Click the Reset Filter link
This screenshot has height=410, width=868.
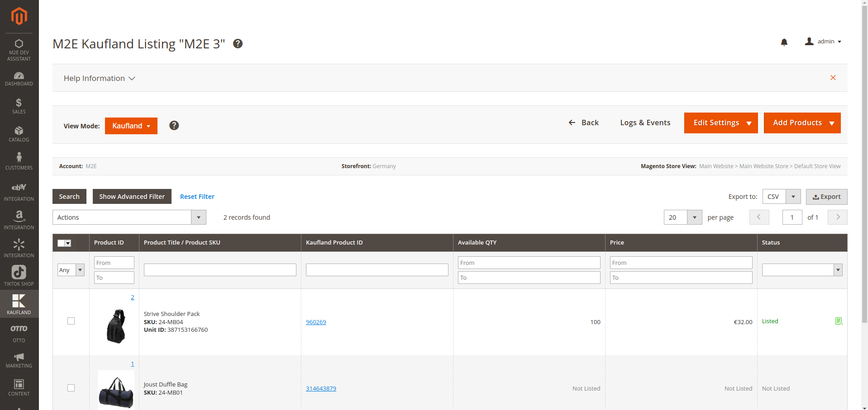pos(197,197)
